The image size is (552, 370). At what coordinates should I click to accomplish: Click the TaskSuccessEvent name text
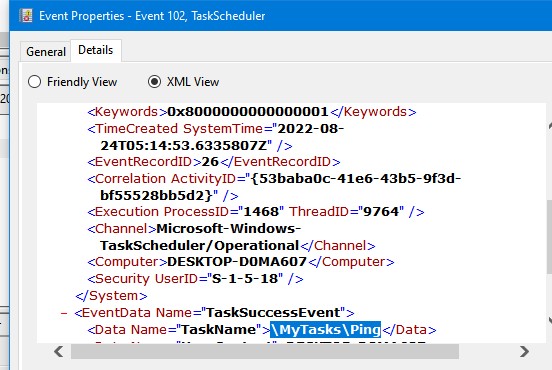pos(273,312)
